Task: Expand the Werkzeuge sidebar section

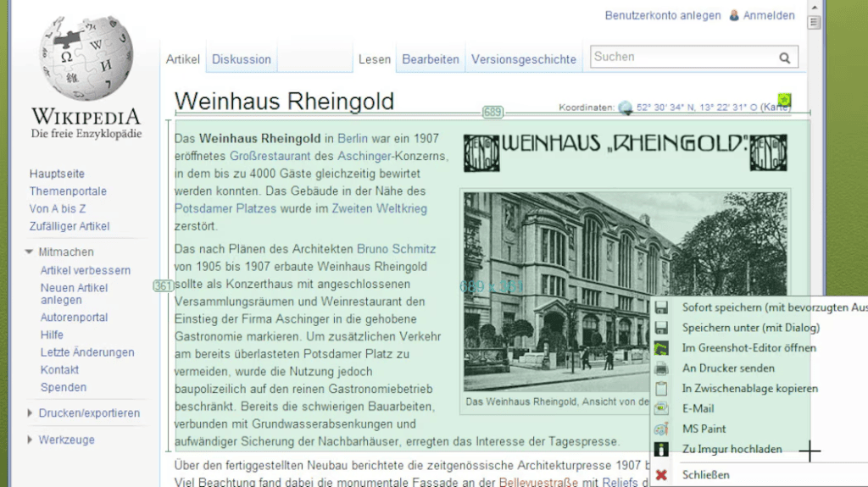Action: 30,440
